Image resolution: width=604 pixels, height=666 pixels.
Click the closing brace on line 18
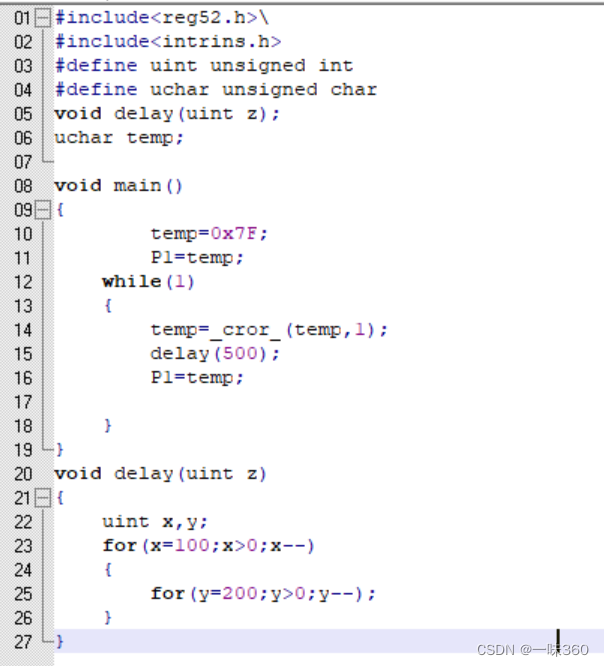108,426
